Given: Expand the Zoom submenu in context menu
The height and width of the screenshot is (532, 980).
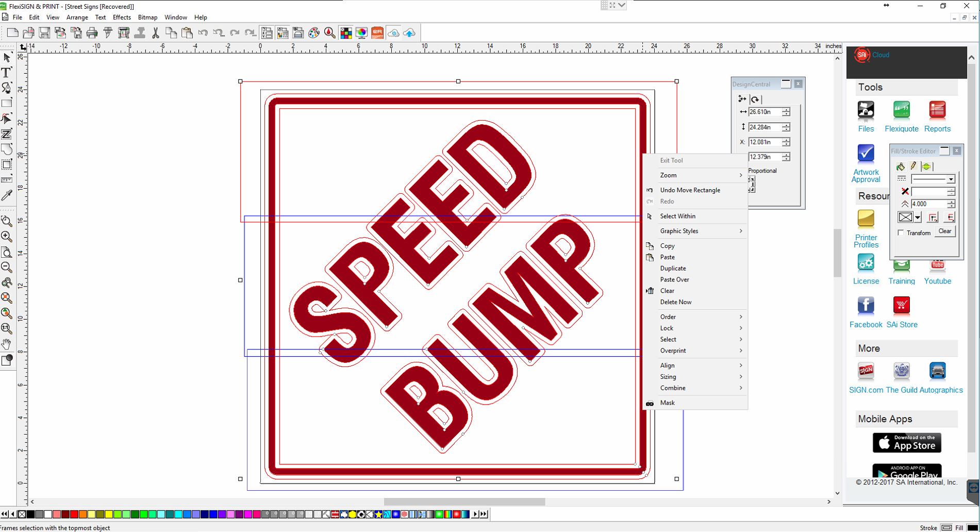Looking at the screenshot, I should click(x=695, y=175).
